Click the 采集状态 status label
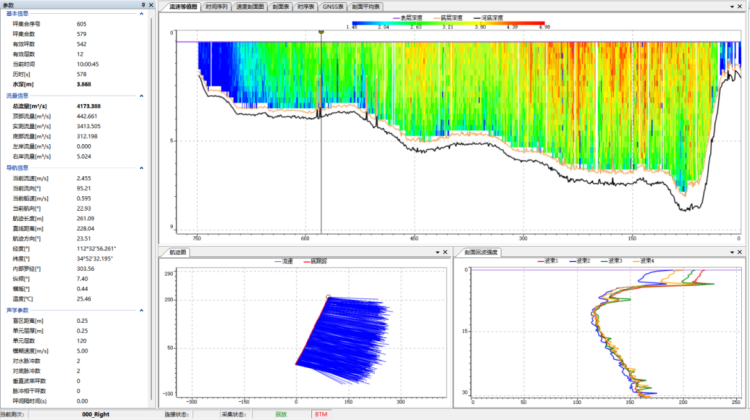The height and width of the screenshot is (420, 750). point(233,414)
